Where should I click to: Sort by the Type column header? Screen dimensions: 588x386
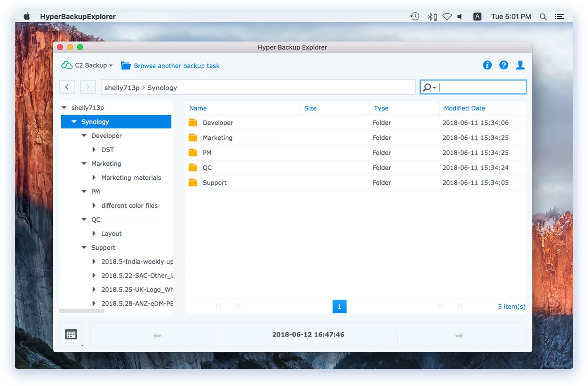click(405, 108)
